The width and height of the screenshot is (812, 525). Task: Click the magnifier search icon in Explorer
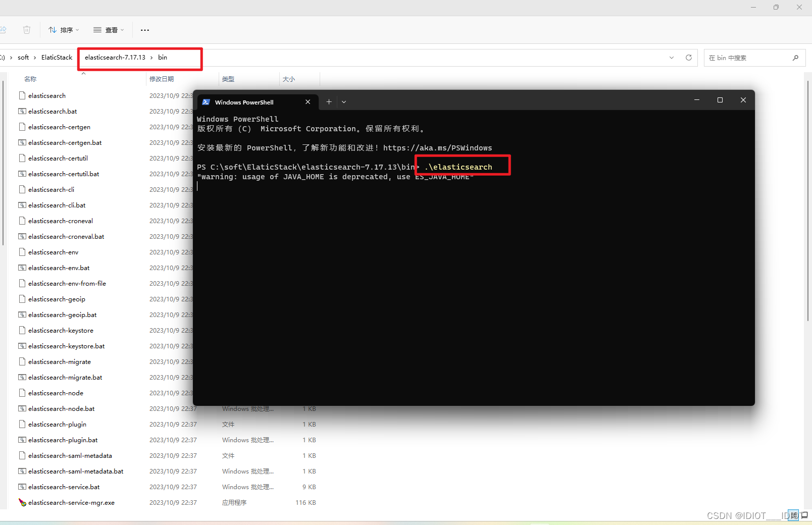pos(795,58)
